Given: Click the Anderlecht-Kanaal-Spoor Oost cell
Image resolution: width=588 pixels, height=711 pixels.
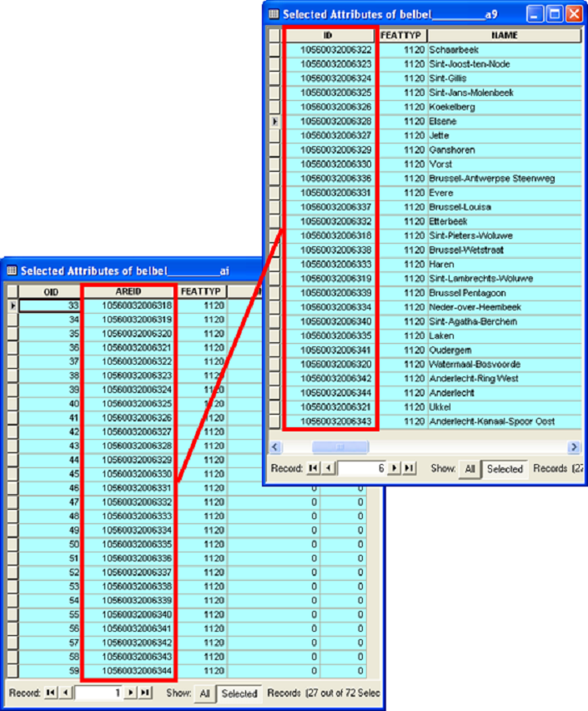Looking at the screenshot, I should (505, 421).
